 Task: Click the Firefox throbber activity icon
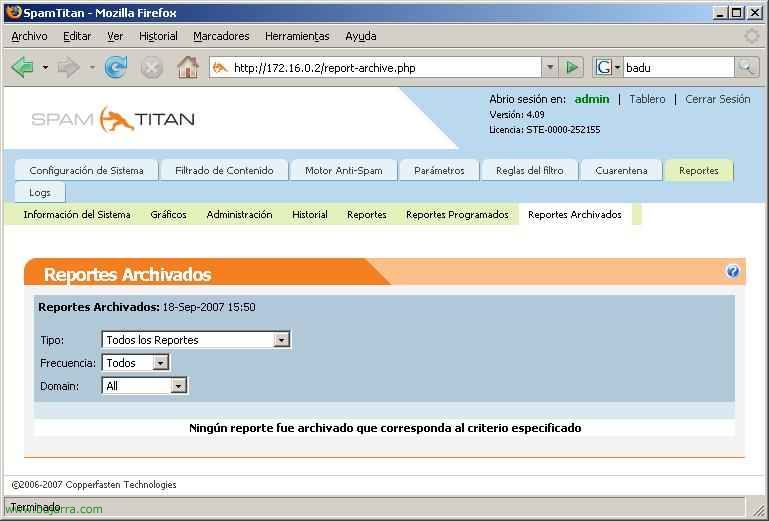[x=751, y=36]
